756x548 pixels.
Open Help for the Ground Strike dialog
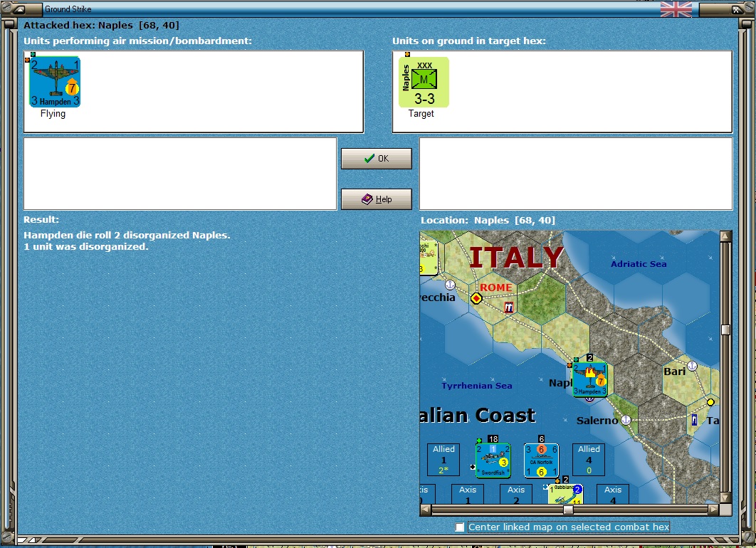(x=377, y=199)
